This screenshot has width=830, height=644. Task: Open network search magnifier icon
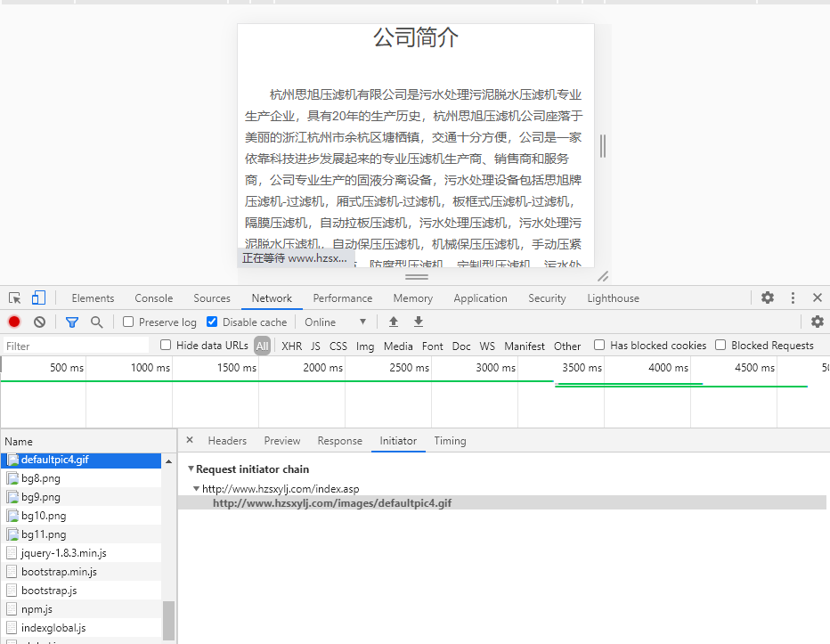point(96,322)
